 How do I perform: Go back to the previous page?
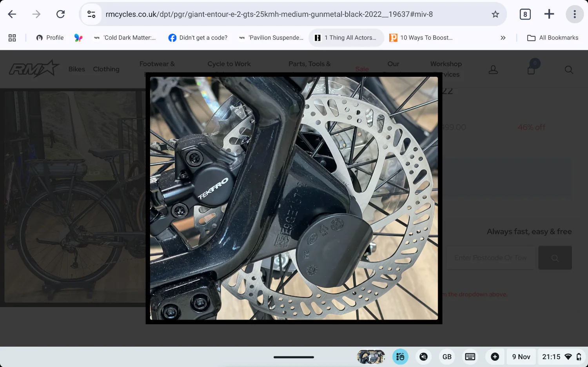(12, 14)
